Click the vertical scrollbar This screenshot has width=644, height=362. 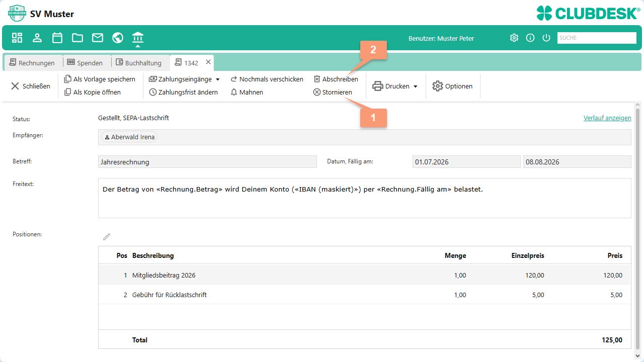click(x=637, y=229)
